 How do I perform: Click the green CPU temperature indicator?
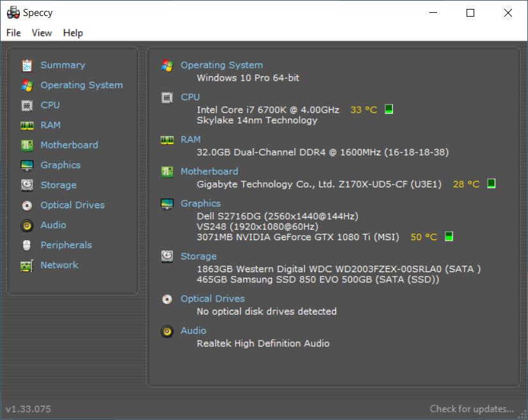[388, 109]
